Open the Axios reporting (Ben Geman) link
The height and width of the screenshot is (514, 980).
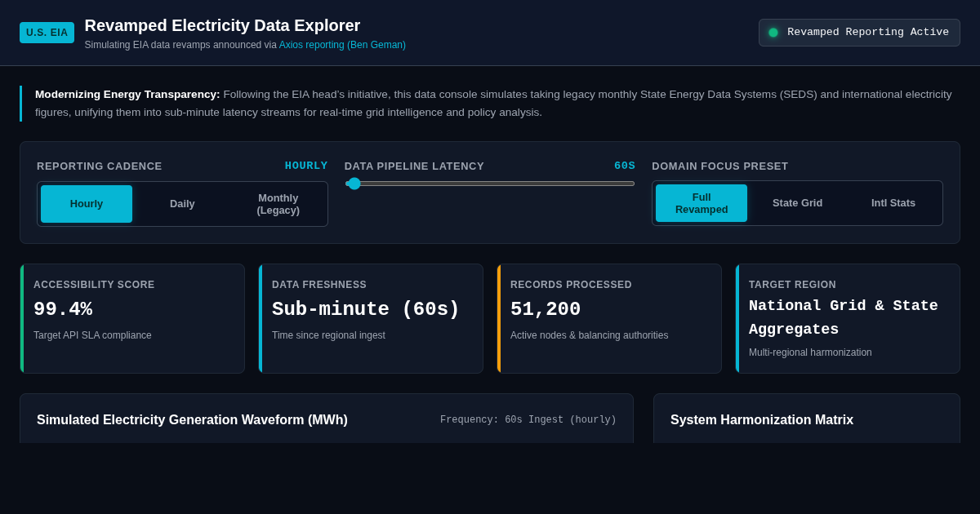click(x=342, y=45)
